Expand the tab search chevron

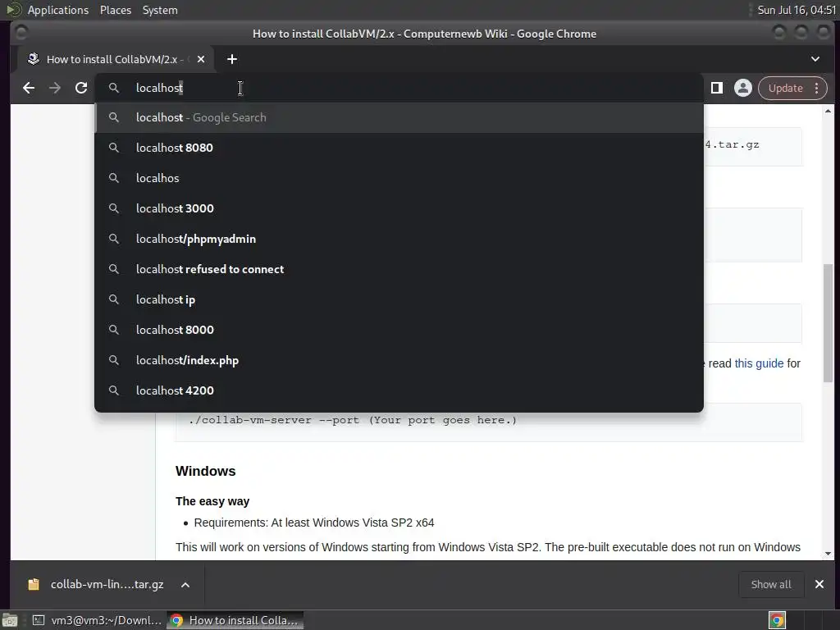pos(815,59)
